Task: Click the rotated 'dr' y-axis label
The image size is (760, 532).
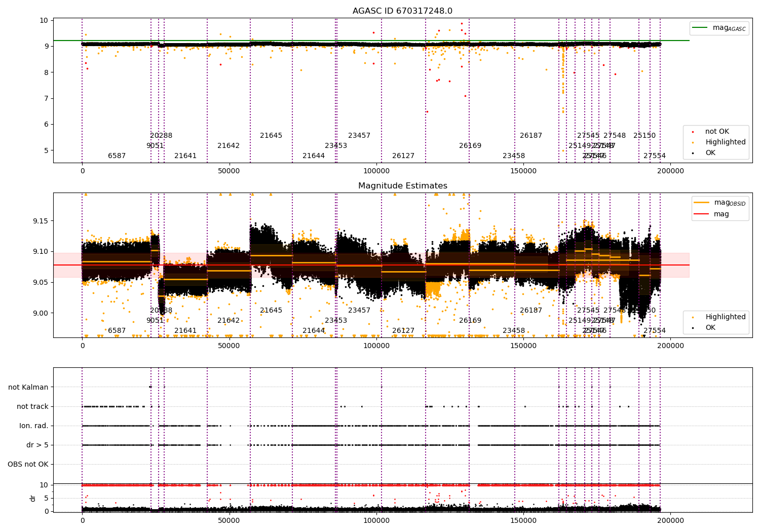Action: point(33,498)
